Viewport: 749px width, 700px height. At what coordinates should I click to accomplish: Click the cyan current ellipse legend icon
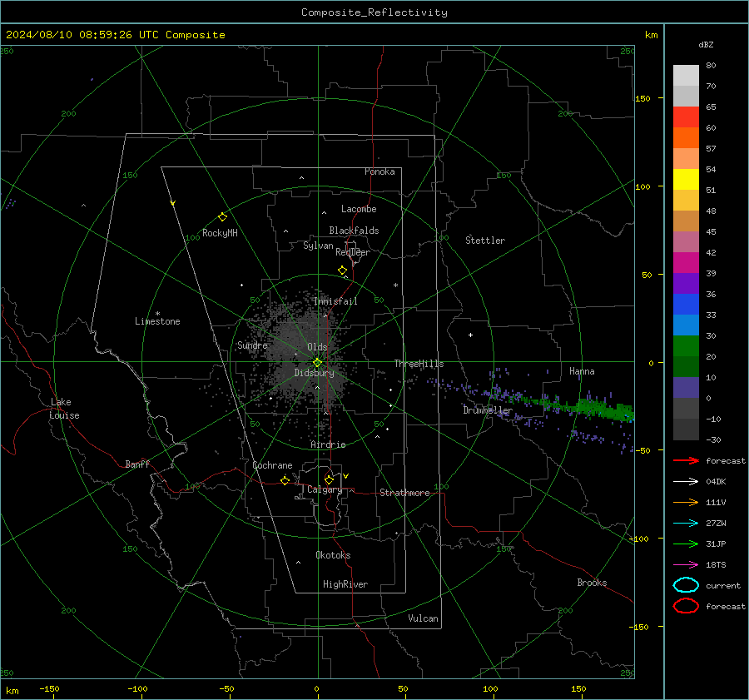click(686, 585)
